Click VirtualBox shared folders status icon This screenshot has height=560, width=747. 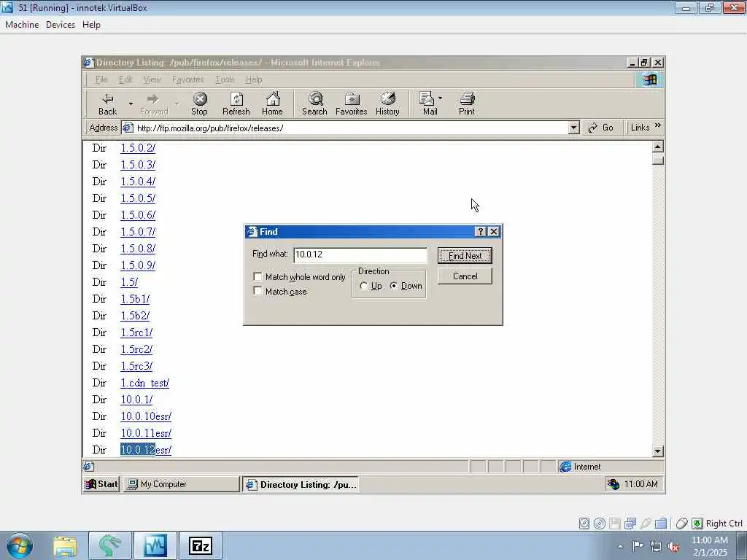tap(661, 524)
